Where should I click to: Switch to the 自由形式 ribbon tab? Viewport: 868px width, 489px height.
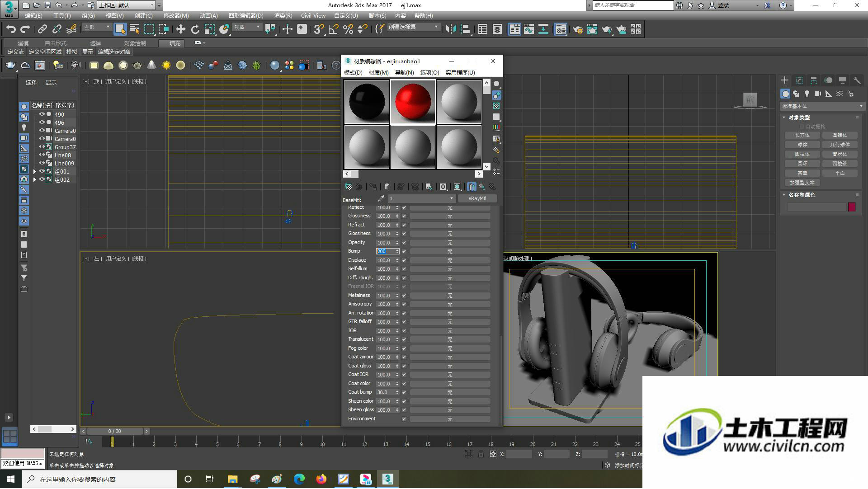[55, 43]
